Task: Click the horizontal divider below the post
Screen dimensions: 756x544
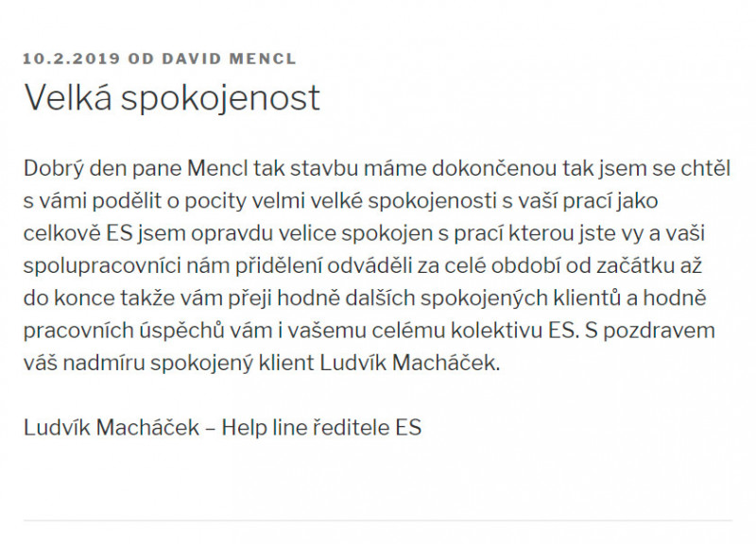Action: [378, 520]
